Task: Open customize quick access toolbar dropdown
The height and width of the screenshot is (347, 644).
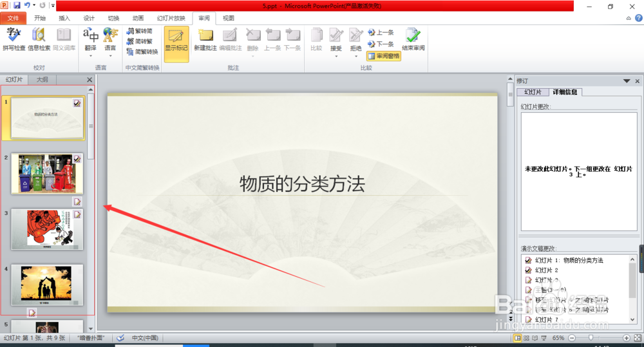Action: tap(53, 5)
